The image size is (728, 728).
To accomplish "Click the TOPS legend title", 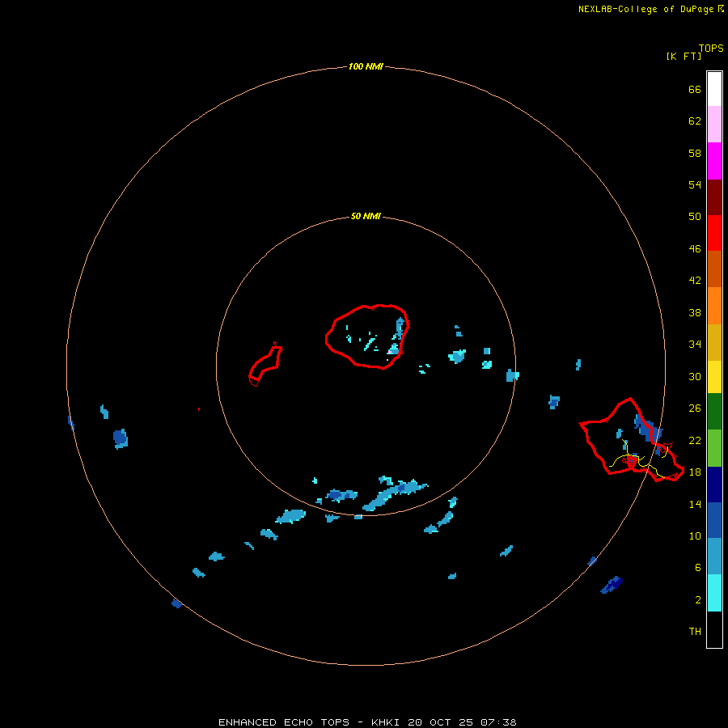I will pos(711,48).
